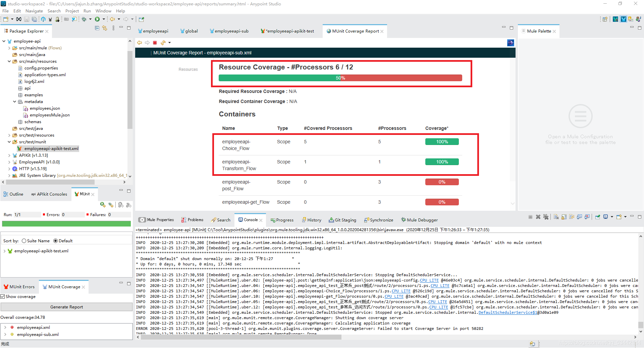
Task: Click the back navigation arrow in main toolbar
Action: coord(112,19)
